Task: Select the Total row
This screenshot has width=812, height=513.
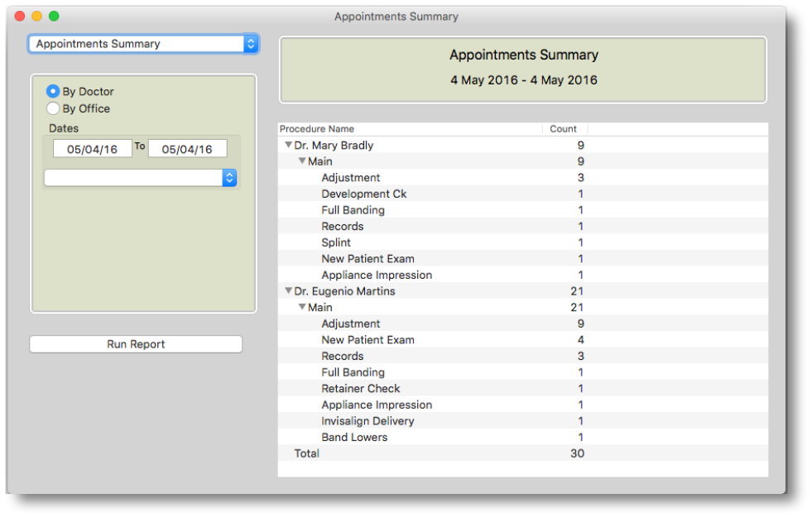Action: [x=523, y=453]
